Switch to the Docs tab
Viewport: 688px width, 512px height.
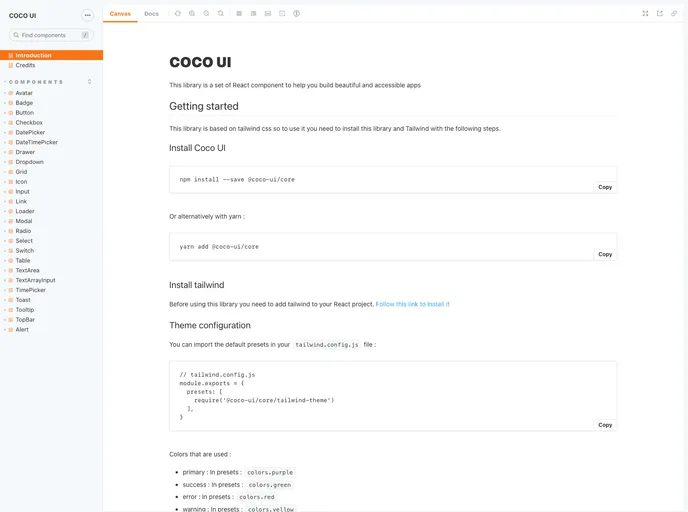(151, 14)
